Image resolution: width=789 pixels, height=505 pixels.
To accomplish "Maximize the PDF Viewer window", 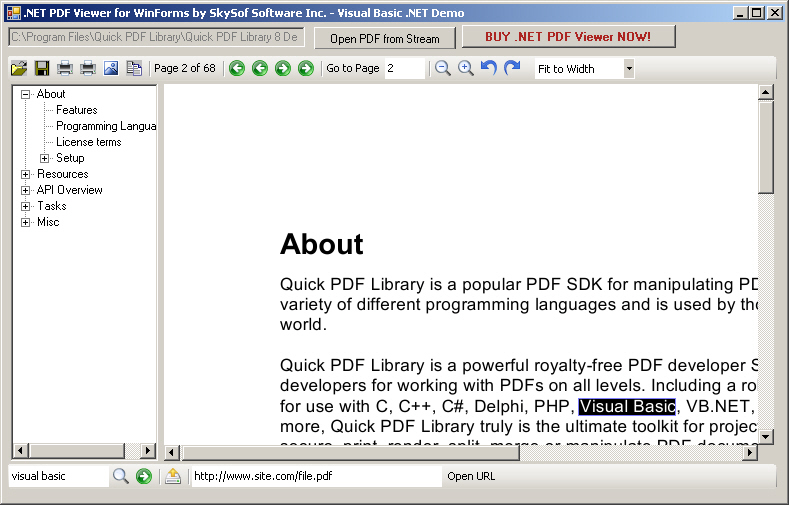I will tap(757, 13).
